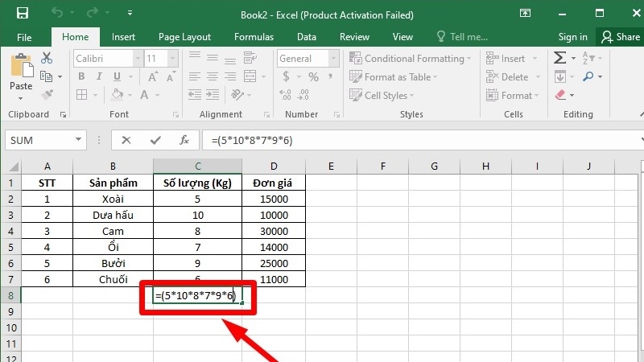
Task: Click the Sort & Filter icon
Action: click(x=588, y=58)
